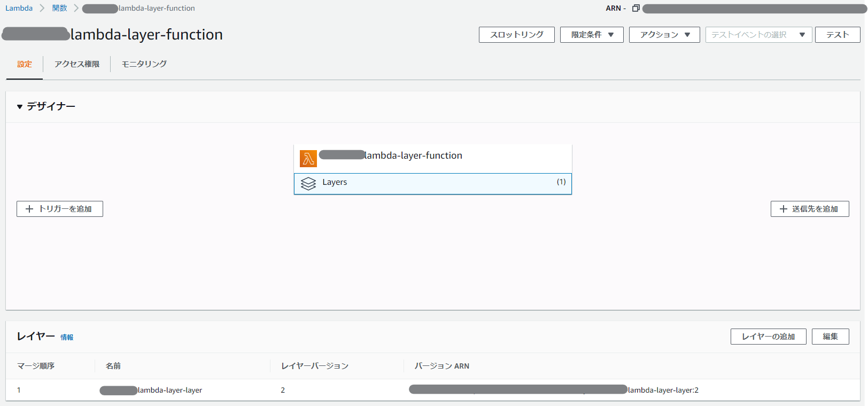The image size is (868, 406).
Task: Click the マージ順序 column header
Action: (x=36, y=366)
